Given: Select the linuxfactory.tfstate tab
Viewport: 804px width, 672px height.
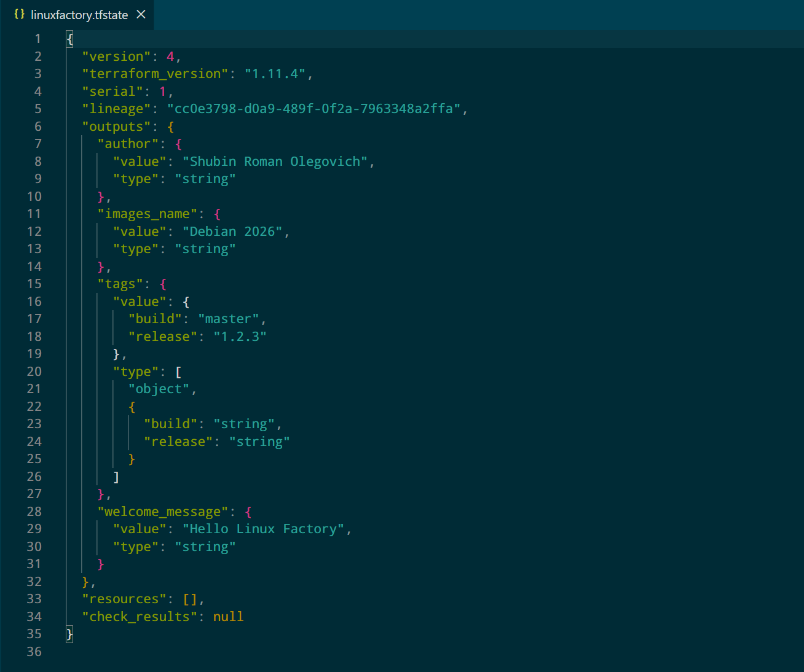Looking at the screenshot, I should (x=79, y=15).
